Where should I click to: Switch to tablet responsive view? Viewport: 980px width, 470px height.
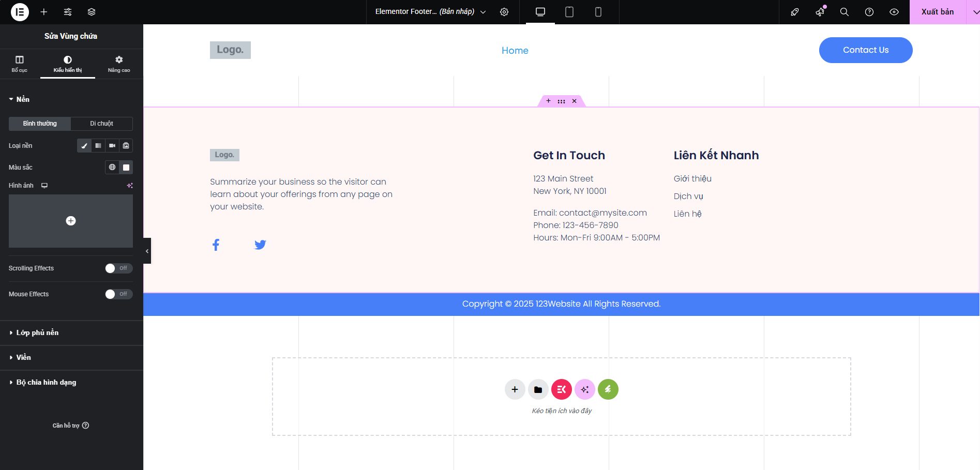tap(569, 12)
